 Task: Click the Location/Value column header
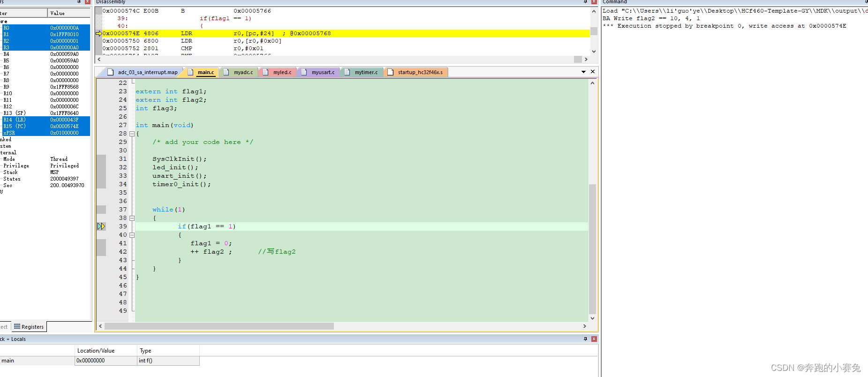pyautogui.click(x=106, y=351)
